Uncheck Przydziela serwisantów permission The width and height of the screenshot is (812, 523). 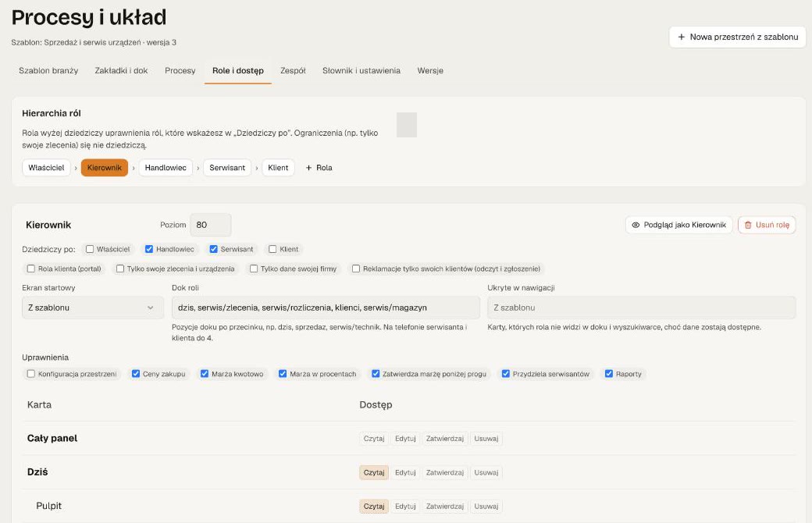[505, 374]
